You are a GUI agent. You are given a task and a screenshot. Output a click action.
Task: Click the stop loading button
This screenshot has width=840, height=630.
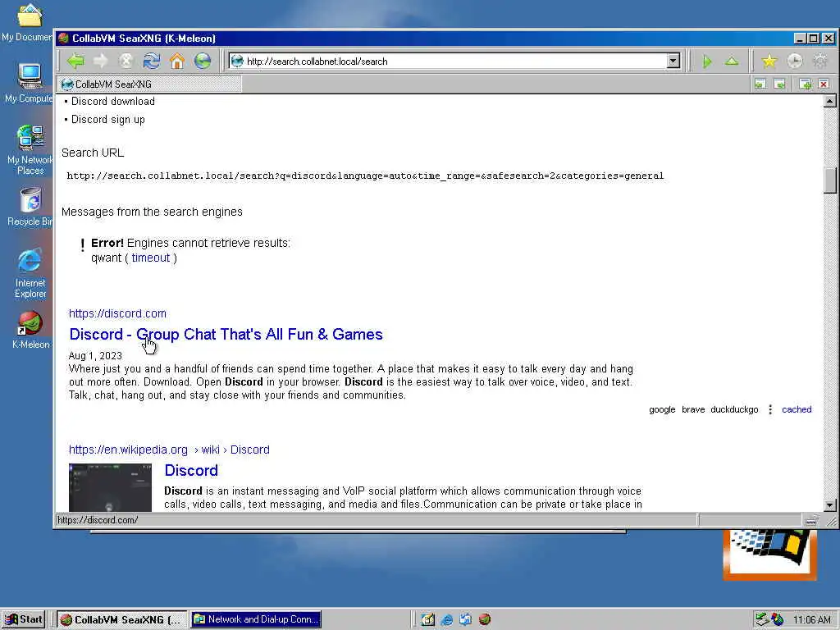(126, 61)
